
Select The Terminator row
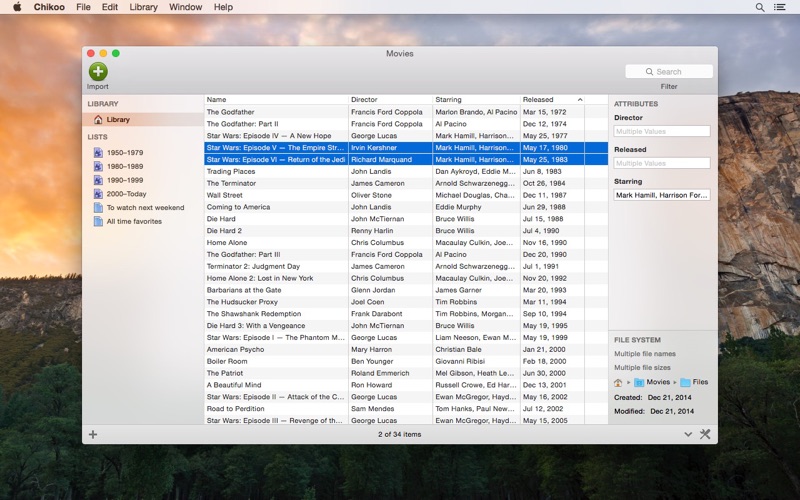(406, 183)
